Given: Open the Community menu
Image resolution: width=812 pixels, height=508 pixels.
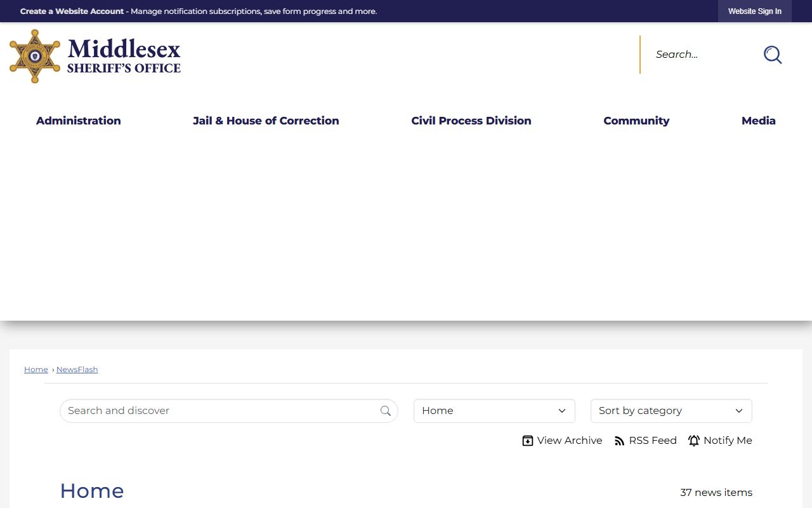Looking at the screenshot, I should (x=636, y=121).
